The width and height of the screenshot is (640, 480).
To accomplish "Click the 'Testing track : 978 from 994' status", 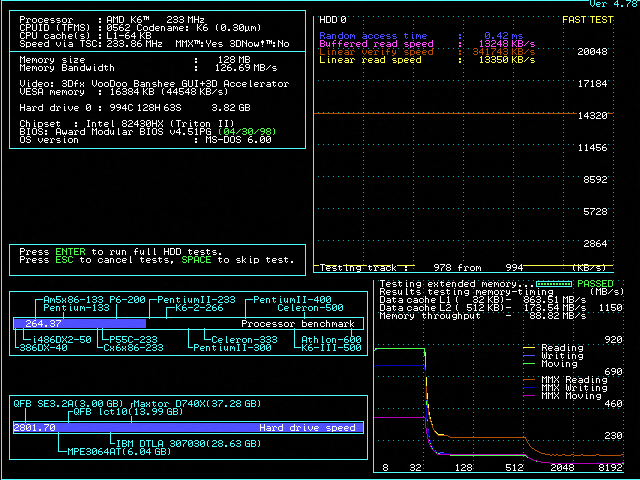I will coord(421,268).
